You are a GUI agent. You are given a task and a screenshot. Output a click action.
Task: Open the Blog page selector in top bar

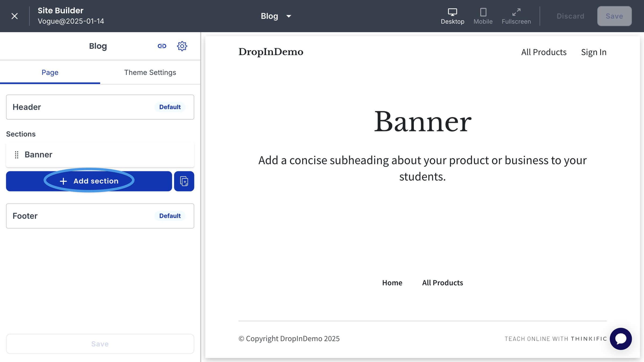[x=269, y=16]
